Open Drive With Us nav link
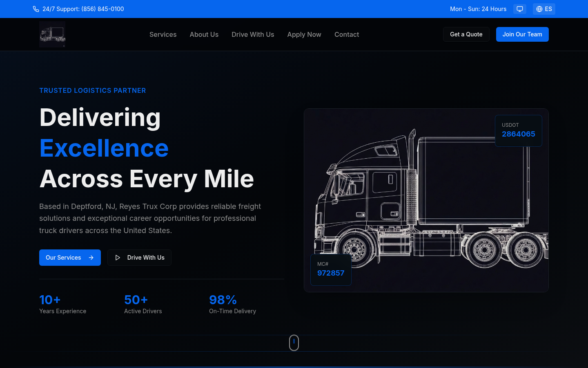Viewport: 588px width, 368px height. (253, 34)
